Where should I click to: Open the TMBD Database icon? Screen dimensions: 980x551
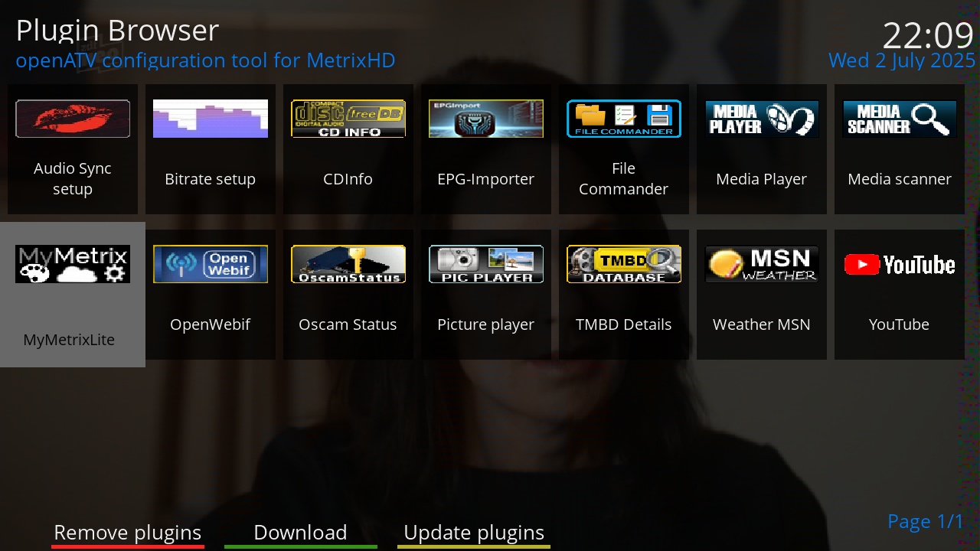[x=624, y=264]
